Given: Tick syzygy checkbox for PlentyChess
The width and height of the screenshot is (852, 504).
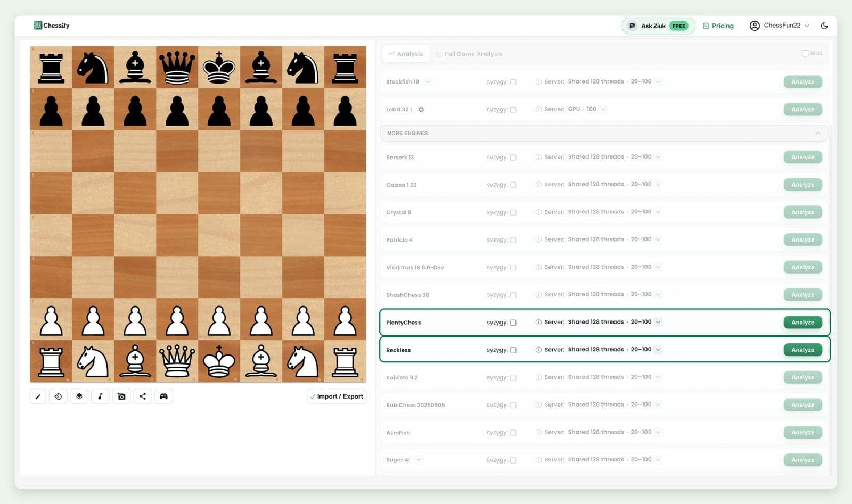Looking at the screenshot, I should (x=513, y=323).
